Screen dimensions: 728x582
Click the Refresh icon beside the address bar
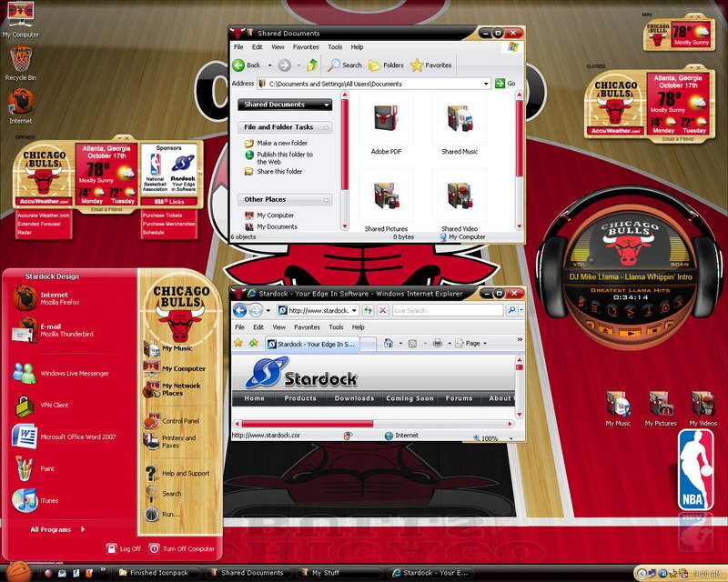click(x=369, y=310)
